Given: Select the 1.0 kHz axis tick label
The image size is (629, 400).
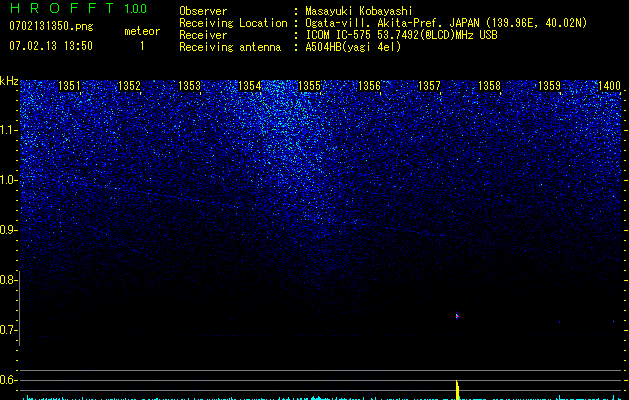Looking at the screenshot, I should 9,180.
